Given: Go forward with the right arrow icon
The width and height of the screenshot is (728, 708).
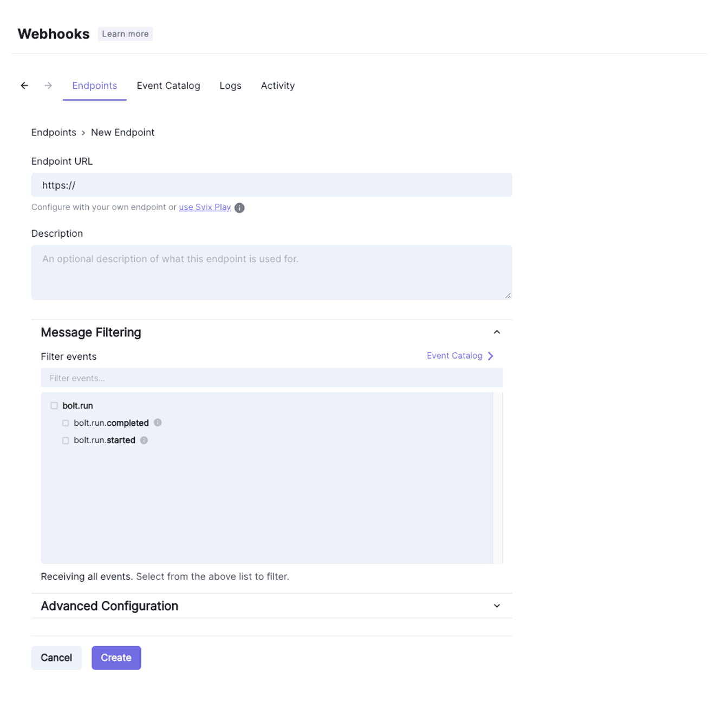Looking at the screenshot, I should 48,86.
